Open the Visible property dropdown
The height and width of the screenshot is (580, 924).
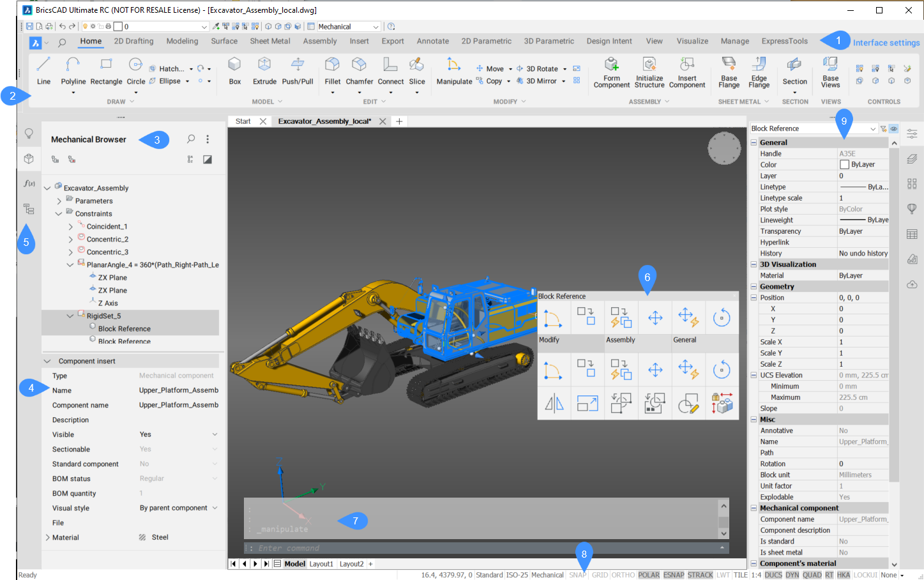tap(215, 434)
